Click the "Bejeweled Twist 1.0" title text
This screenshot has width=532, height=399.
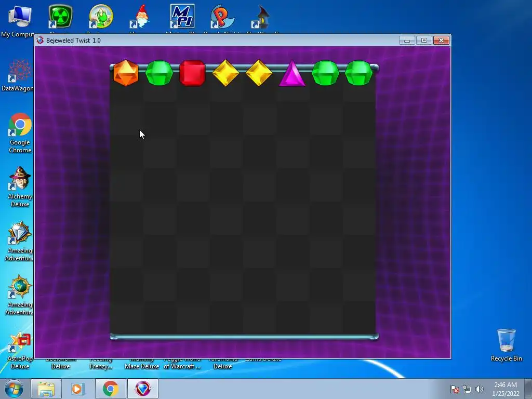[73, 41]
